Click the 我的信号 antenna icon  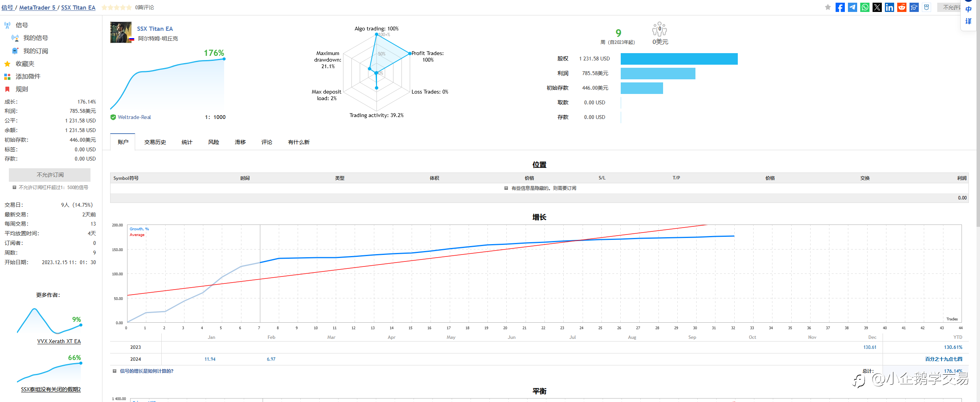[x=15, y=38]
